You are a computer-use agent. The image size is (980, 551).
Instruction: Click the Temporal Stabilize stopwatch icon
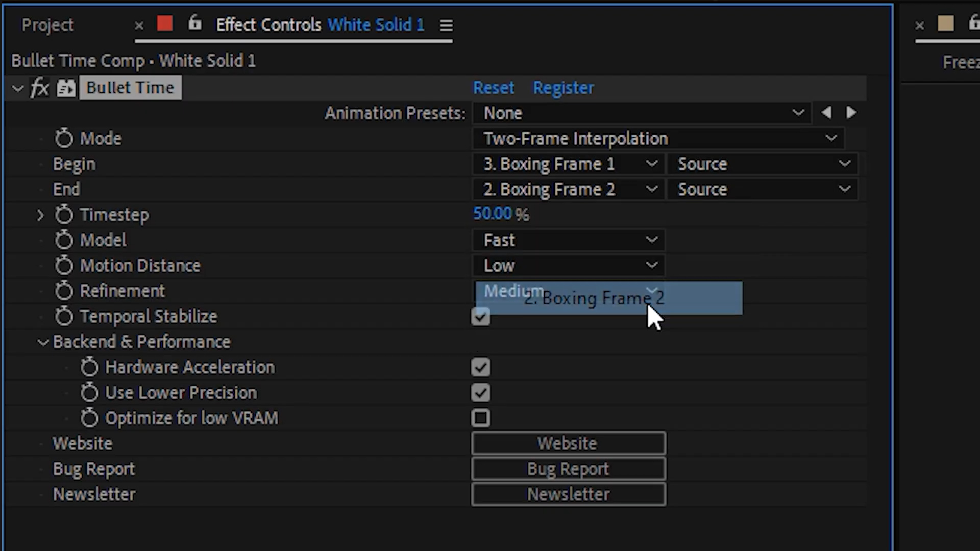[x=65, y=317]
